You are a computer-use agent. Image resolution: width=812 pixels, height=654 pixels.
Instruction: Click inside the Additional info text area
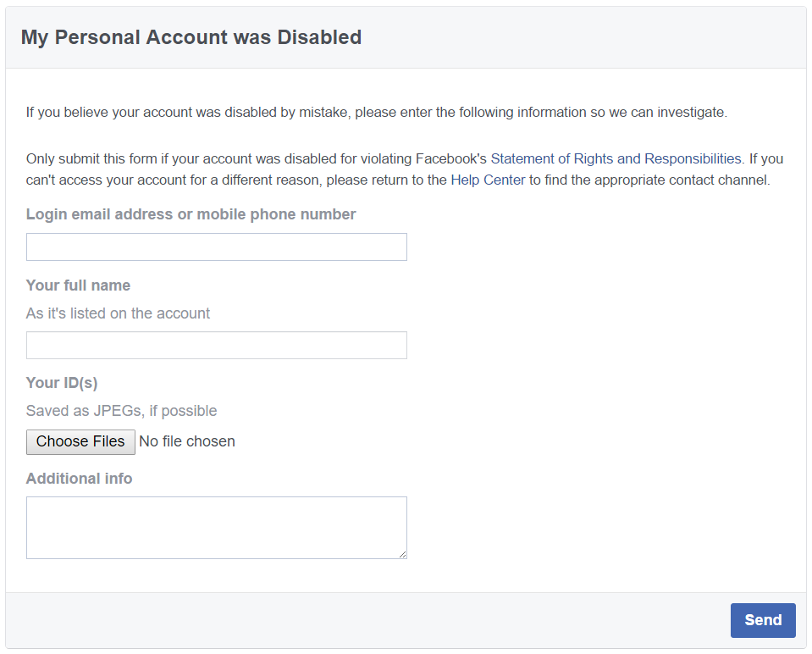point(217,528)
